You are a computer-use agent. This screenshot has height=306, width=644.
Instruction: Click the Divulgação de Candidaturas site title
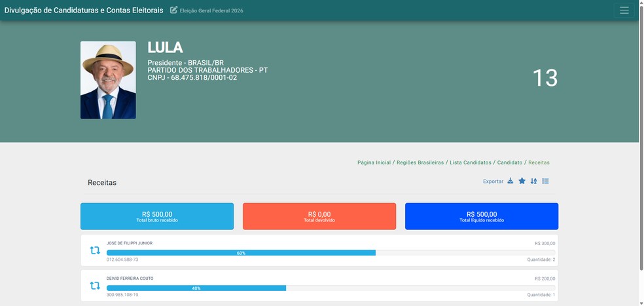pyautogui.click(x=84, y=10)
